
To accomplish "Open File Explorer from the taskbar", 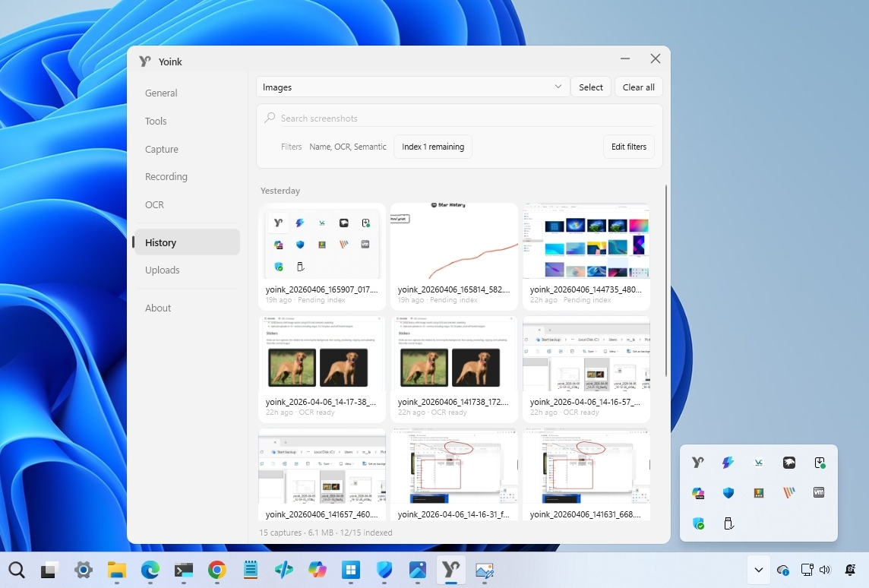I will (x=116, y=571).
